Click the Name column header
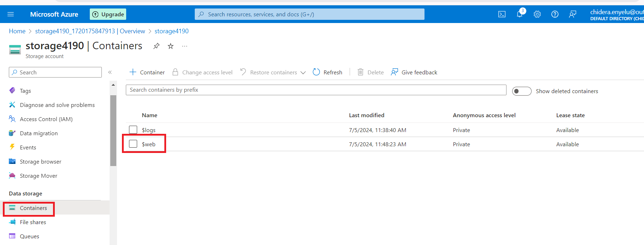 (x=150, y=115)
